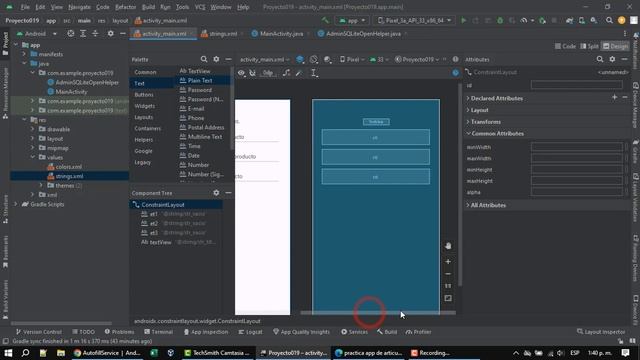640x360 pixels.
Task: Select Buttons category in Palette
Action: [x=144, y=94]
